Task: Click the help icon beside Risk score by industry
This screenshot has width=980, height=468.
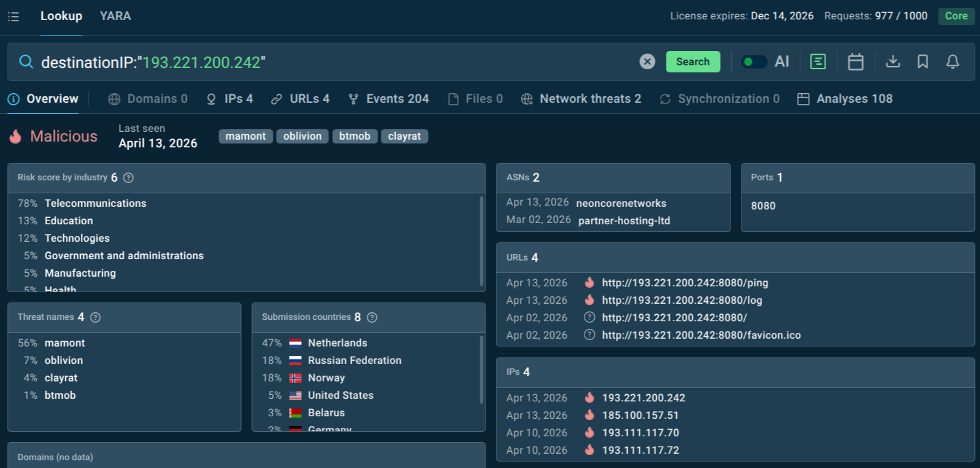Action: point(129,177)
